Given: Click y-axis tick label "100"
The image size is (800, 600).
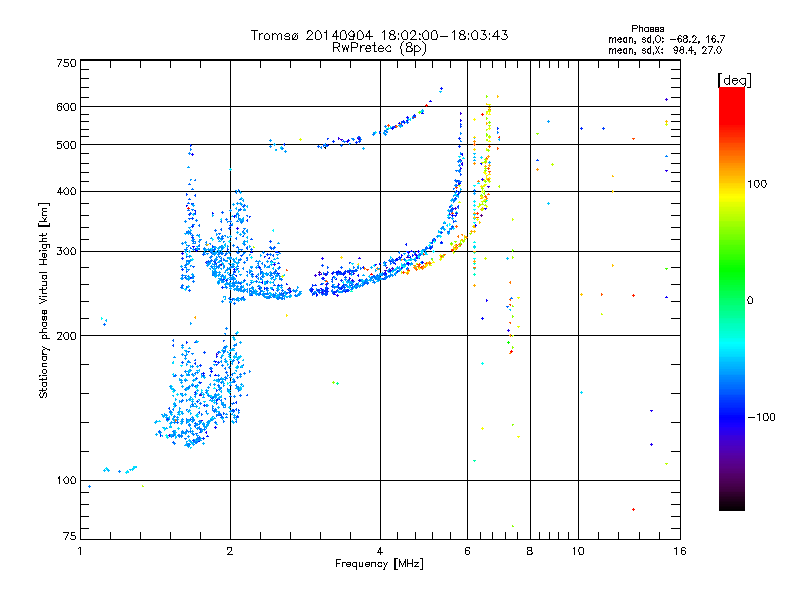Looking at the screenshot, I should (x=67, y=480).
